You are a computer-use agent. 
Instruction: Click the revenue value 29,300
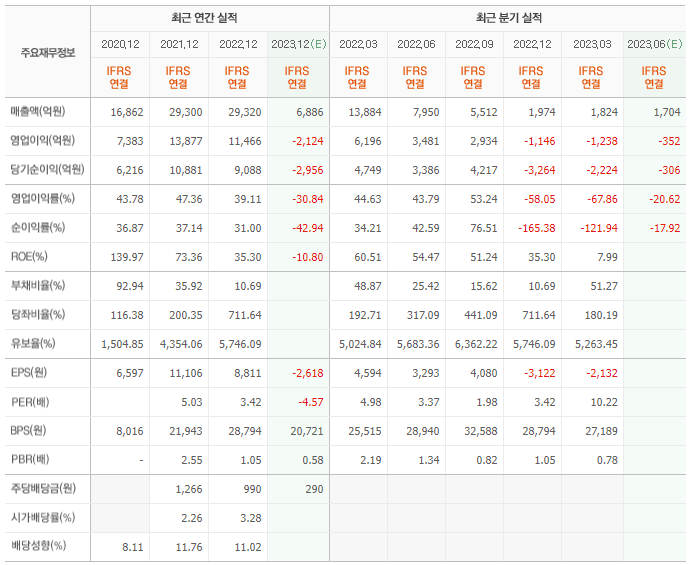[186, 112]
